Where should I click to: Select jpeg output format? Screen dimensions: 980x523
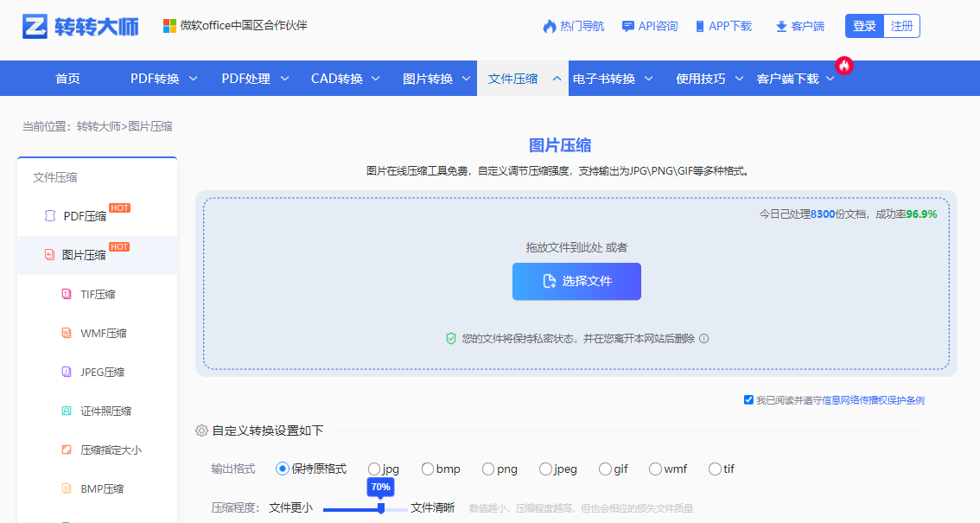tap(545, 469)
